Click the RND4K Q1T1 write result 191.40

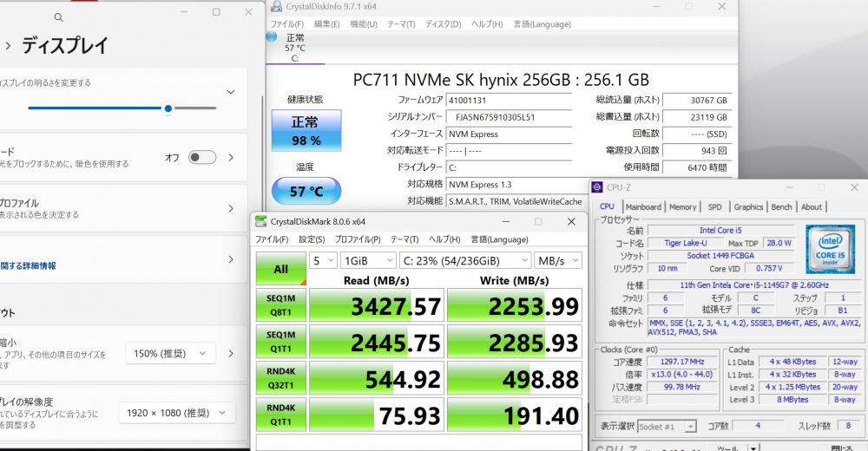tap(514, 415)
